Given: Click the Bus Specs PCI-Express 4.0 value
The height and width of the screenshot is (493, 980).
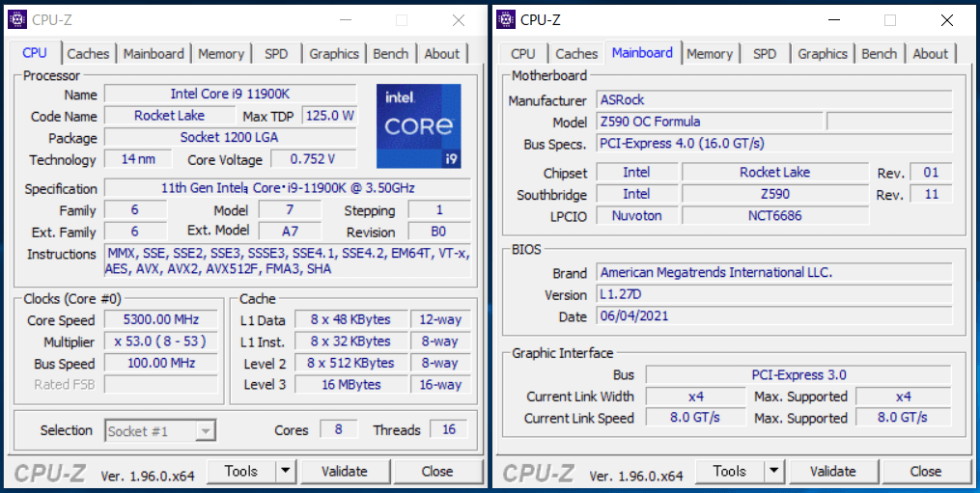Looking at the screenshot, I should (x=774, y=143).
